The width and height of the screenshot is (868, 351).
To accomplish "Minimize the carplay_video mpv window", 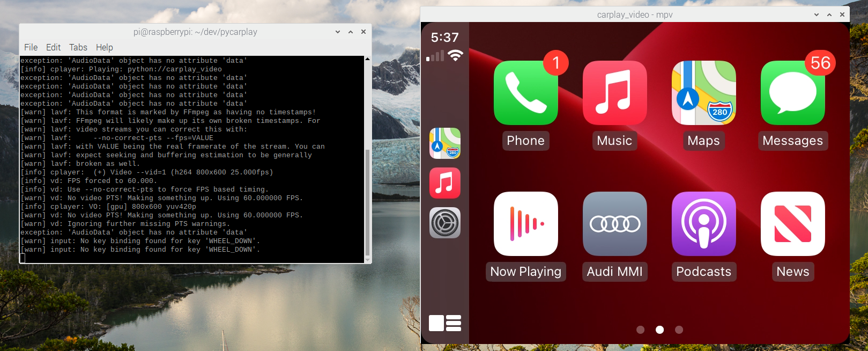I will click(817, 14).
